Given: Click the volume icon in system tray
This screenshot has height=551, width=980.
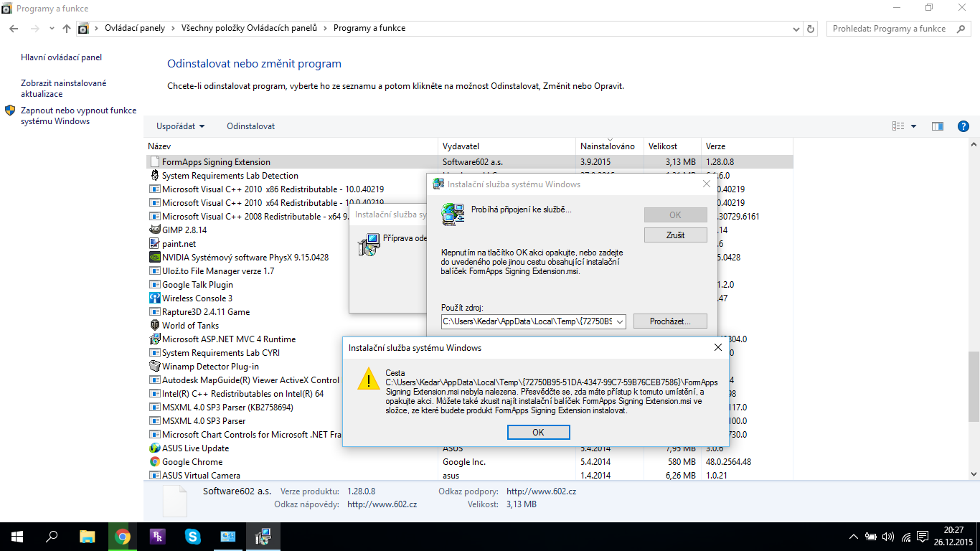Looking at the screenshot, I should (x=888, y=537).
